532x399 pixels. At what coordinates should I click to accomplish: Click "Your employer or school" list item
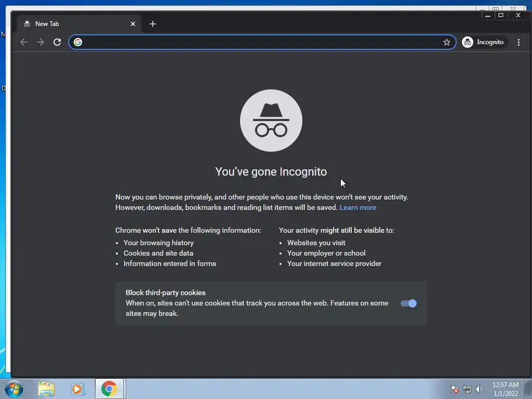pos(326,253)
